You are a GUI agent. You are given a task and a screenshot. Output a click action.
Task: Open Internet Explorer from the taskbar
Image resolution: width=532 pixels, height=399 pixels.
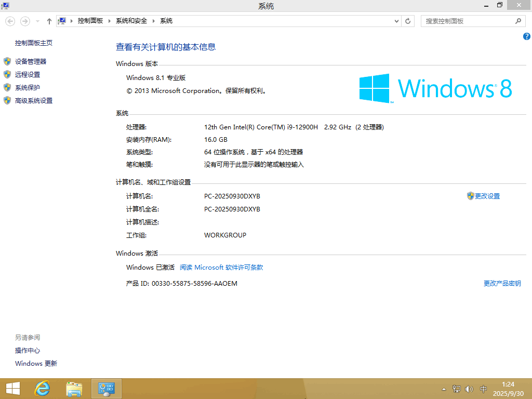42,388
